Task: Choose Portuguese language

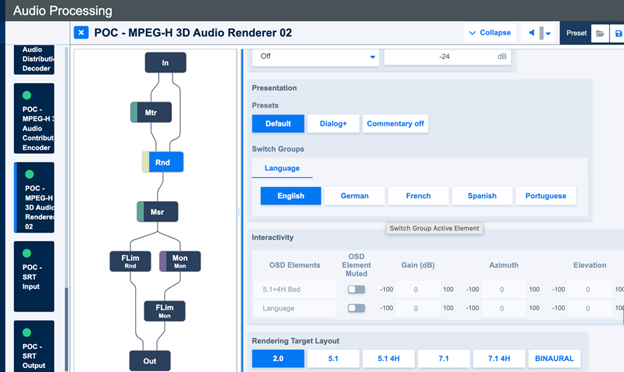Action: pyautogui.click(x=546, y=196)
